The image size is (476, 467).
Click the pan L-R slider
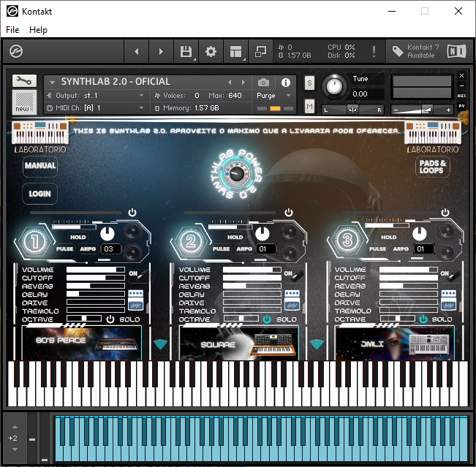pyautogui.click(x=352, y=110)
